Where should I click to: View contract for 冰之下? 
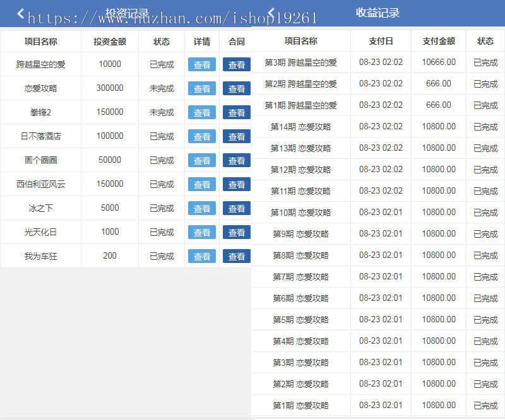[237, 209]
